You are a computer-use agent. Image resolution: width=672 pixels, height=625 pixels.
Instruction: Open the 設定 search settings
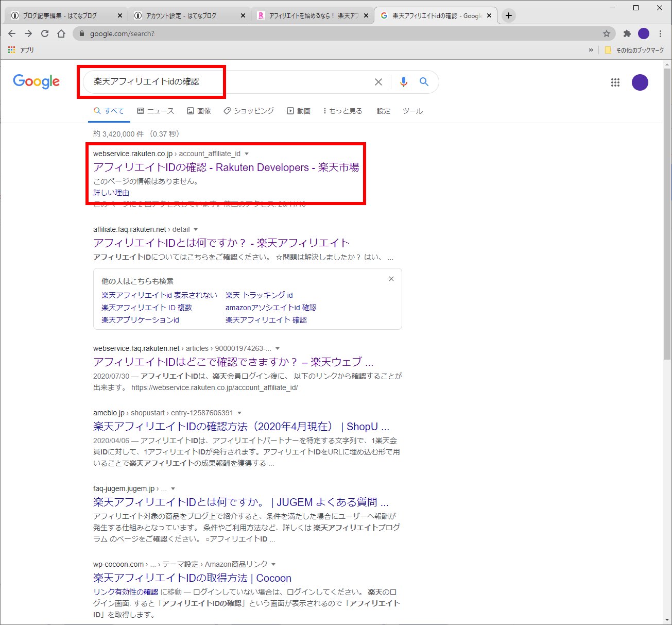[384, 111]
